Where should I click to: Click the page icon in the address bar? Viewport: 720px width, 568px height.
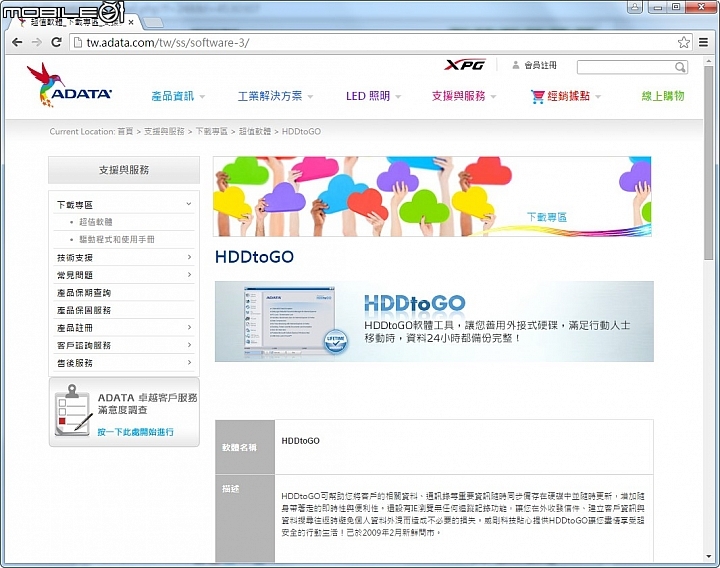(78, 43)
